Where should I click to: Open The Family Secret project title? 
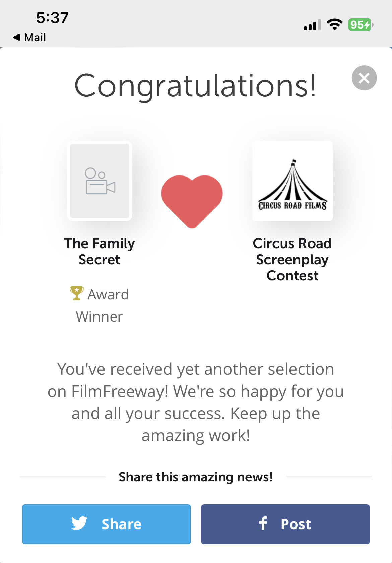100,251
